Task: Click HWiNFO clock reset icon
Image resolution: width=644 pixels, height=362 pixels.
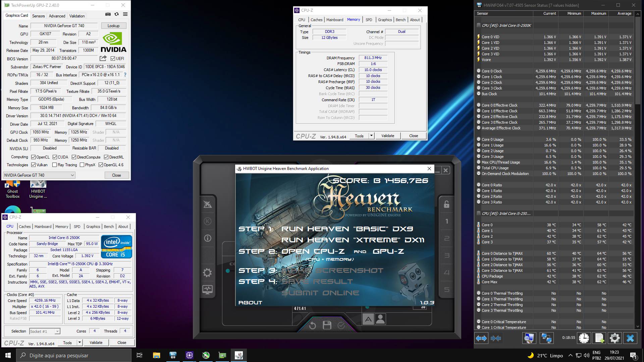Action: pos(584,338)
